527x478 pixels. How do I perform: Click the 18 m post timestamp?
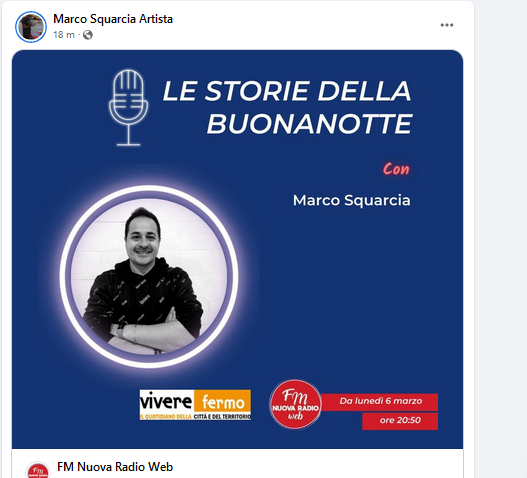[64, 35]
